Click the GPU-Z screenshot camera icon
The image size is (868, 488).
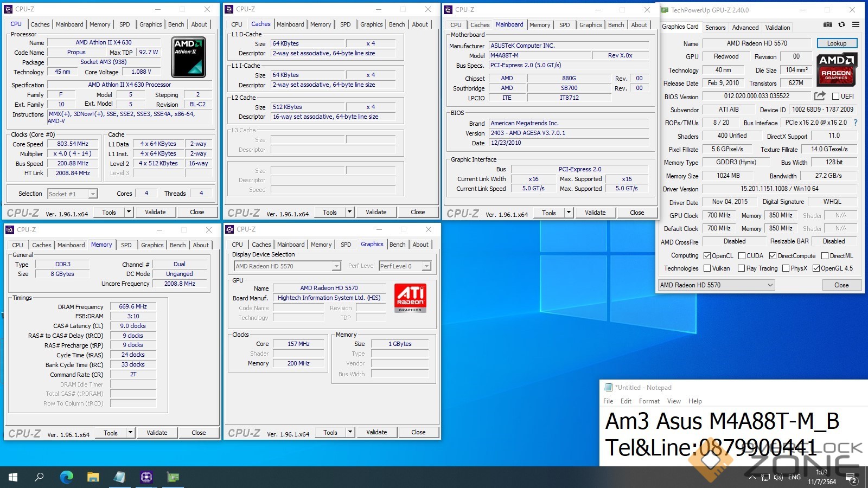tap(827, 25)
